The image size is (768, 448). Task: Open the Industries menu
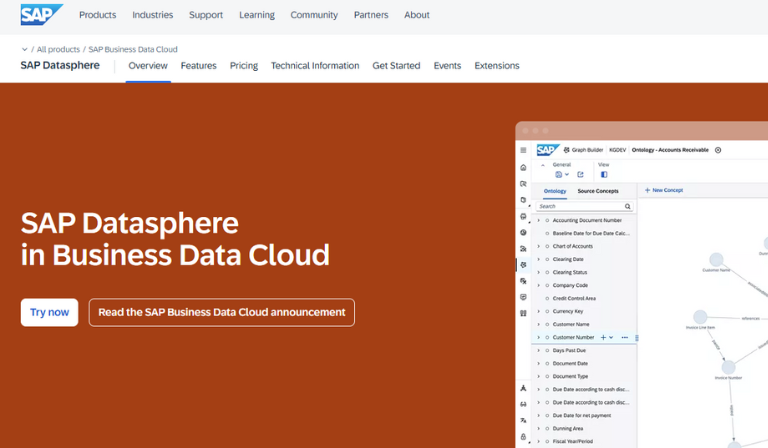(x=152, y=15)
